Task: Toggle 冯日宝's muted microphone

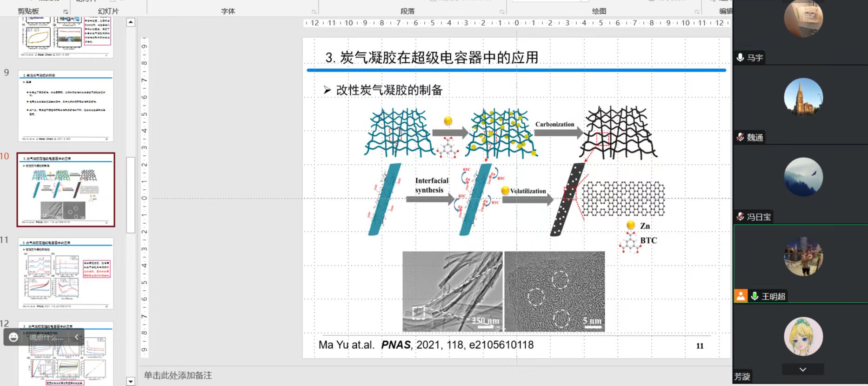Action: tap(740, 217)
